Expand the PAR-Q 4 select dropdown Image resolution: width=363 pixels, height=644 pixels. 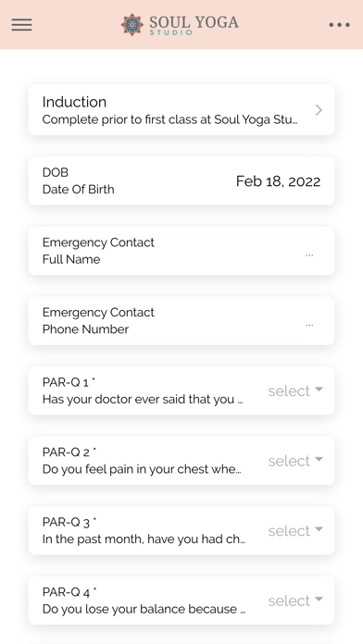point(295,601)
